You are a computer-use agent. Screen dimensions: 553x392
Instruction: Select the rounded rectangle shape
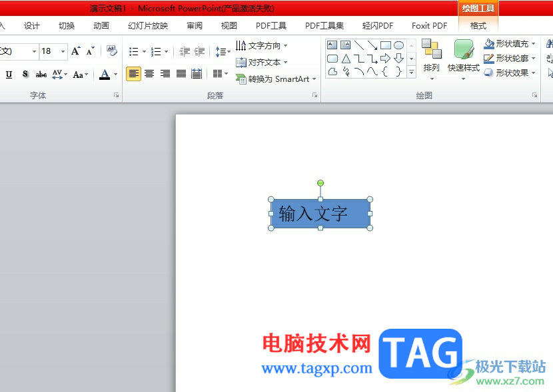coord(332,59)
